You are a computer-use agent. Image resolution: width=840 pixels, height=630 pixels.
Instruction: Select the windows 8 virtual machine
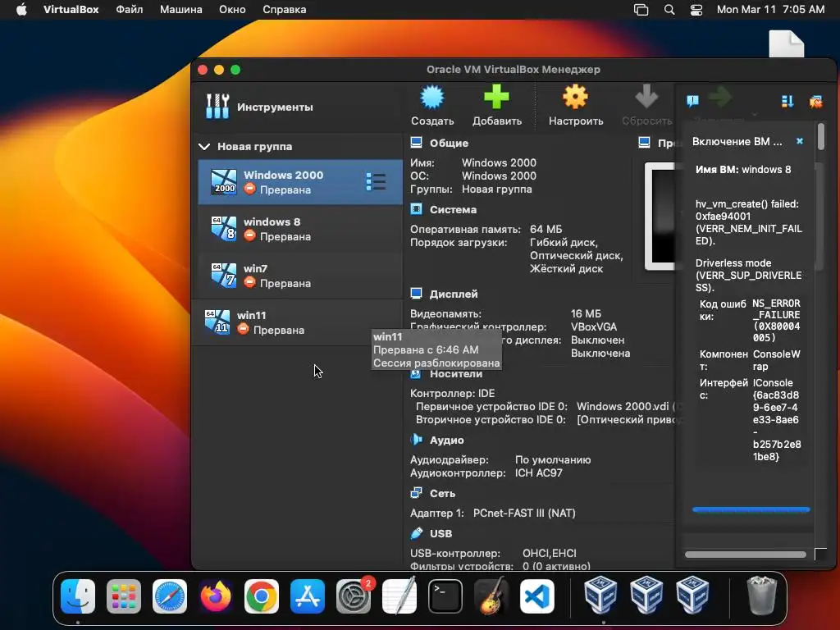coord(300,229)
